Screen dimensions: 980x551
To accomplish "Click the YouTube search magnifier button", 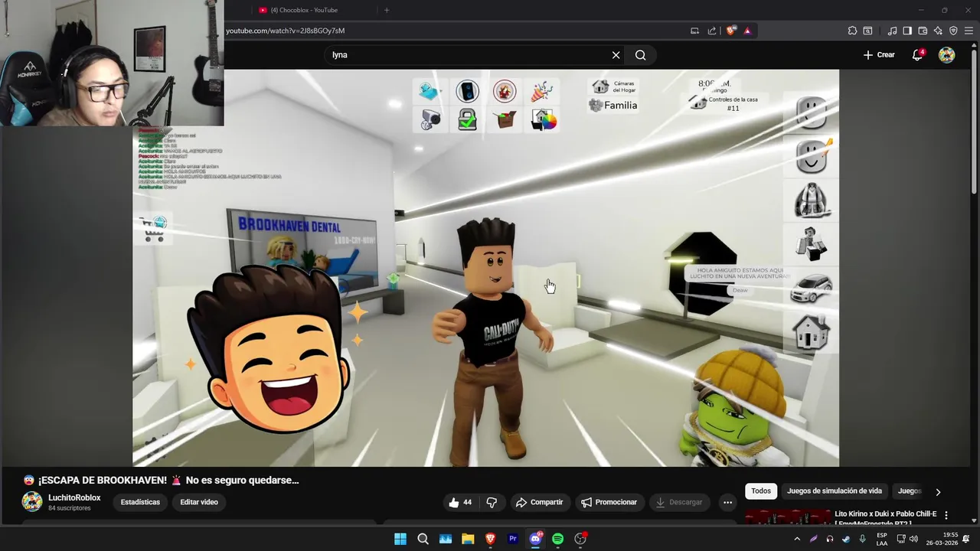I will click(x=641, y=55).
